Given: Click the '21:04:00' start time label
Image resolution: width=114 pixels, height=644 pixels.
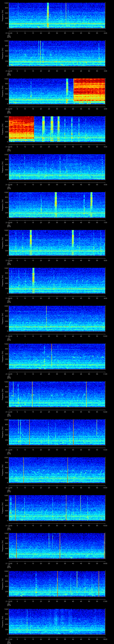Looking at the screenshot, I should (x=9, y=147).
